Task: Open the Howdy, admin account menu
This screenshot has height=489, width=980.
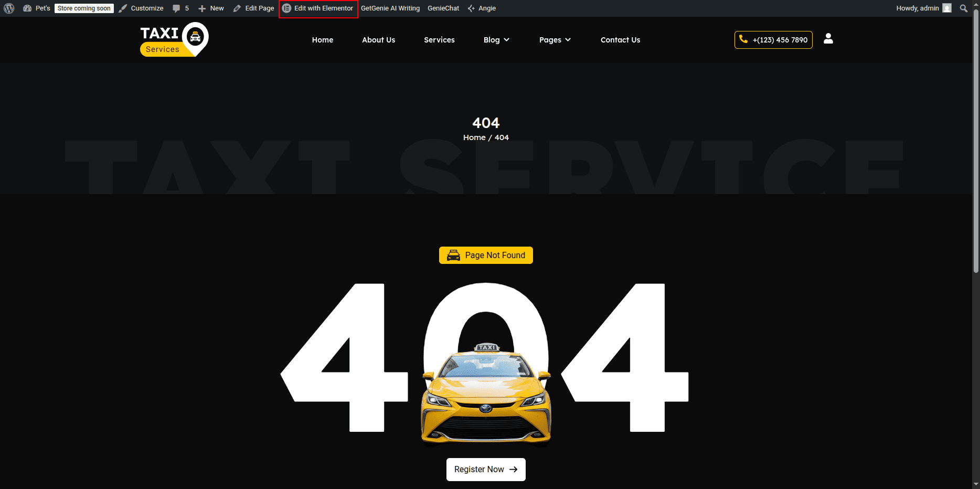Action: (923, 8)
